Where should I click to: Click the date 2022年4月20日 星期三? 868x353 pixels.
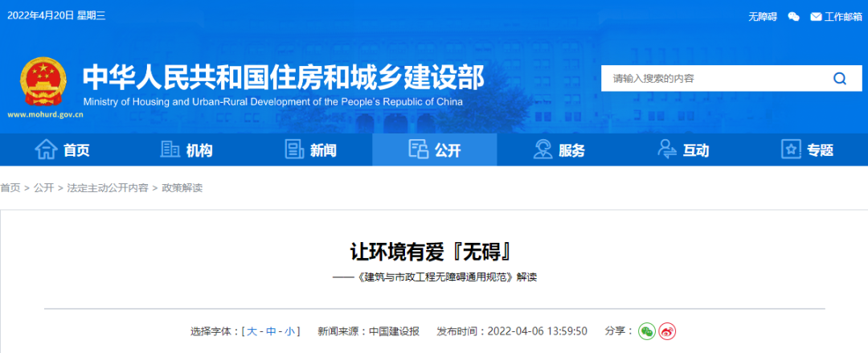(56, 15)
